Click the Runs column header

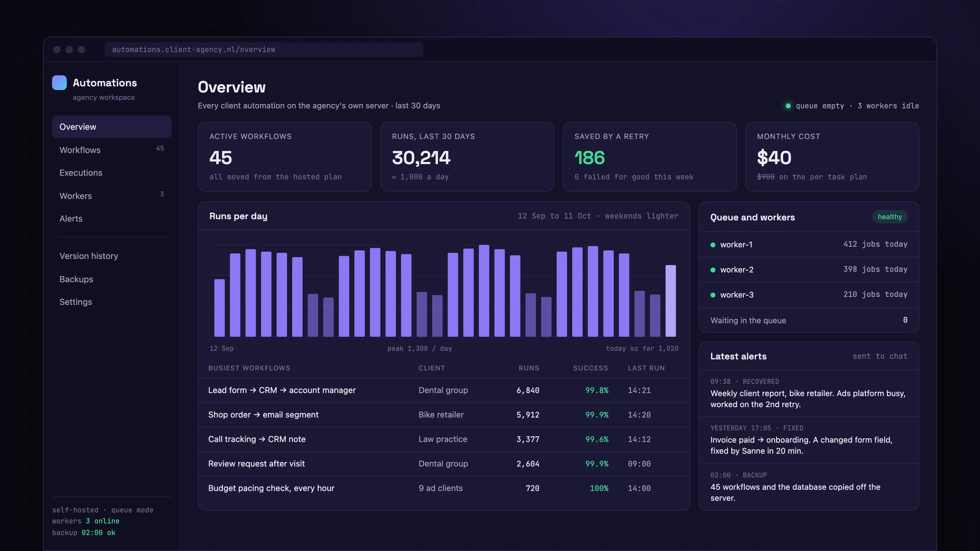529,368
